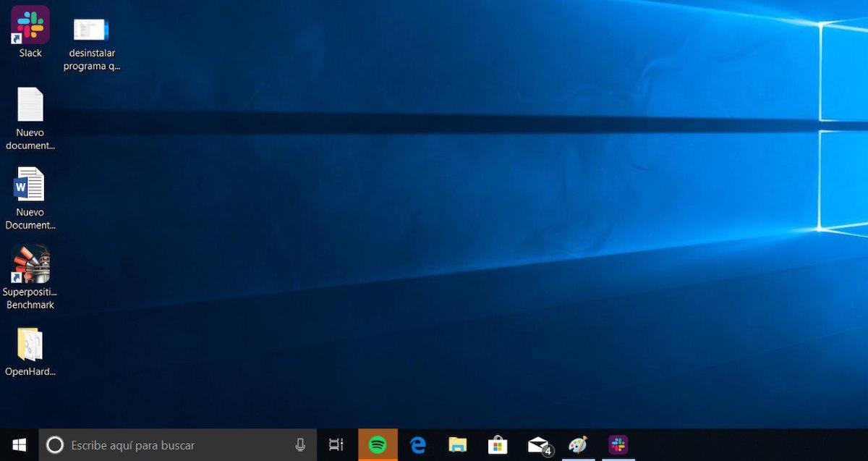The image size is (868, 461).
Task: Open Spotify from the taskbar
Action: tap(378, 445)
